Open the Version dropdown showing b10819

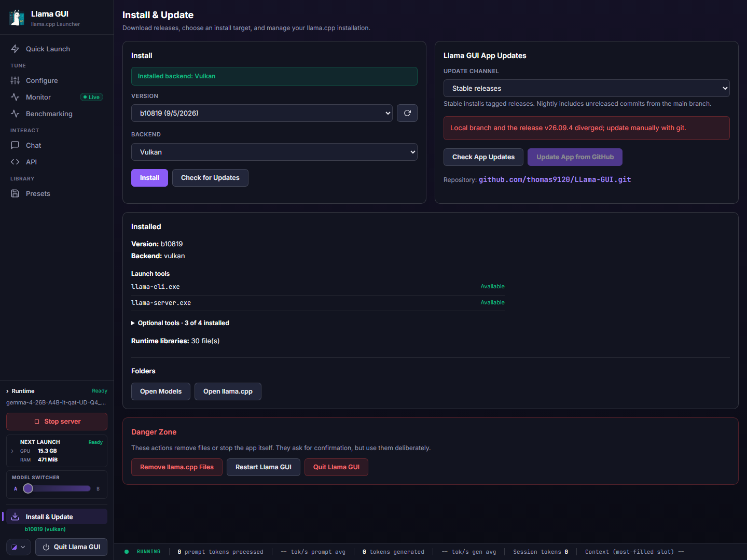click(x=262, y=113)
